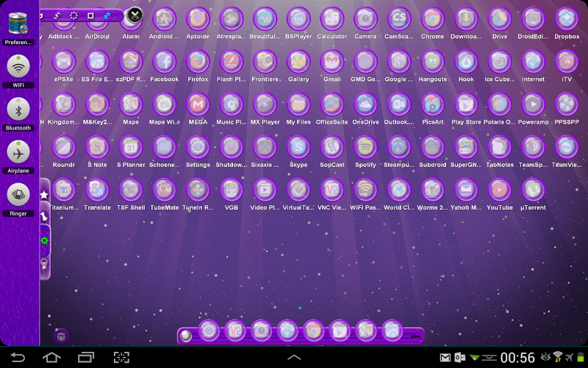Image resolution: width=588 pixels, height=368 pixels.
Task: Launch the YouTube app
Action: click(500, 190)
